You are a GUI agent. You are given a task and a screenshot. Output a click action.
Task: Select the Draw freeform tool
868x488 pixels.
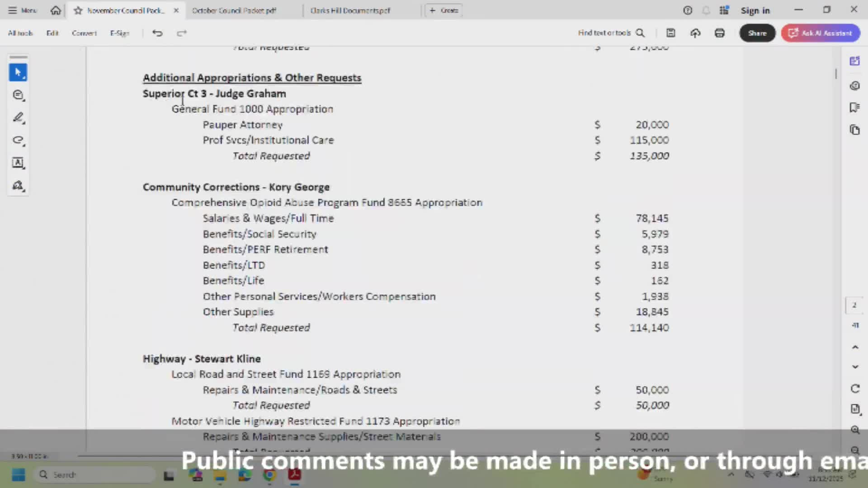click(19, 140)
